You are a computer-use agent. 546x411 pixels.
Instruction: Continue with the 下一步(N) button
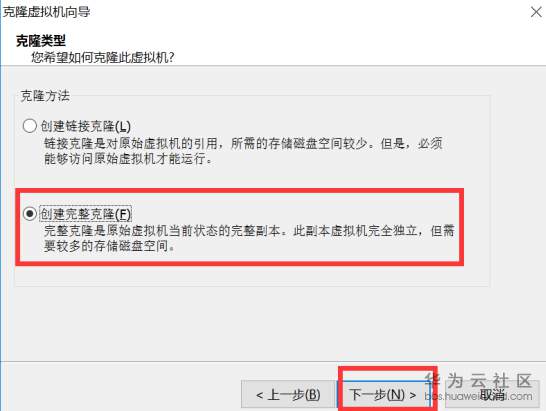click(x=383, y=394)
